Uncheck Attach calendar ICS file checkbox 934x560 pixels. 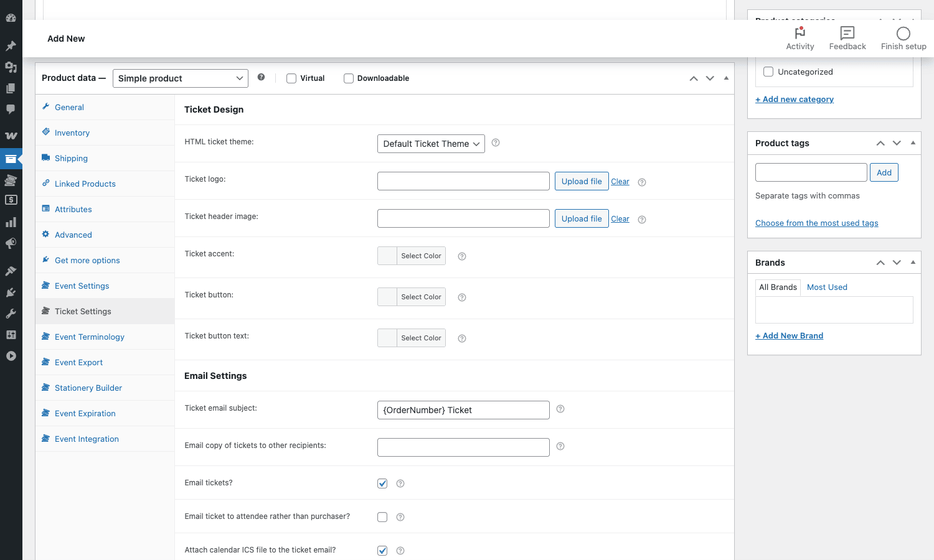[382, 551]
